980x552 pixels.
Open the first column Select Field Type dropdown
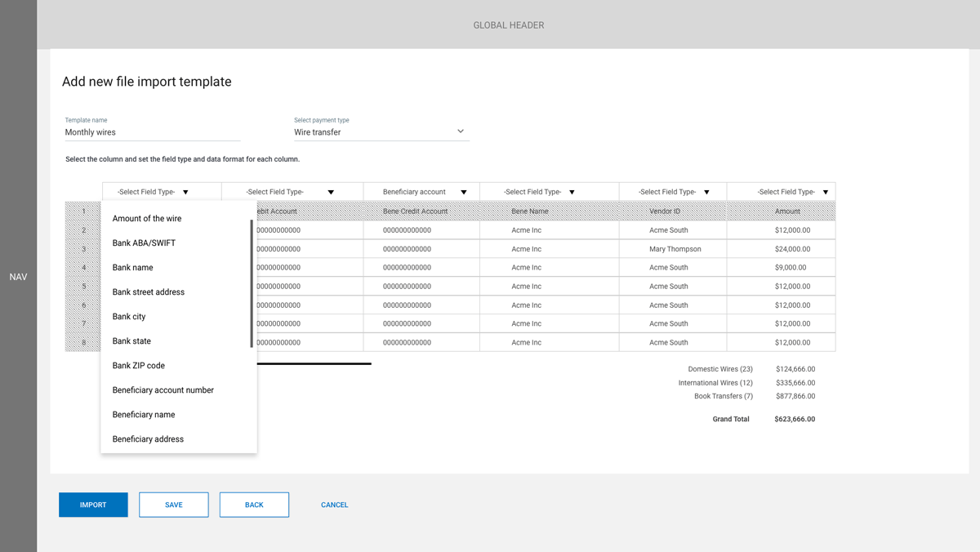click(162, 192)
